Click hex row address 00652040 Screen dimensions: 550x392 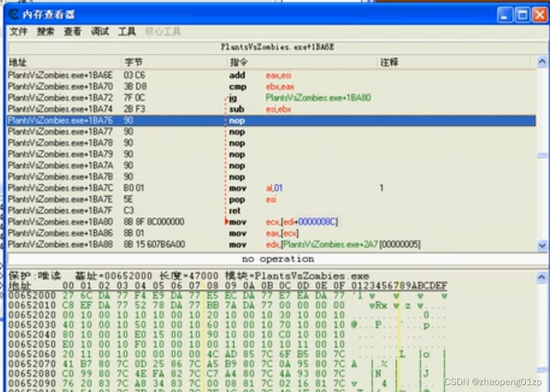(x=32, y=334)
